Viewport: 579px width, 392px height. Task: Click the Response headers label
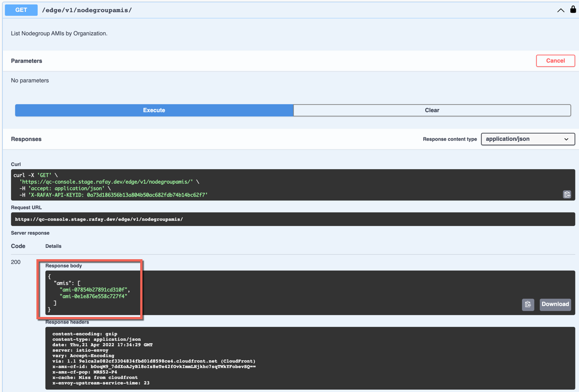(x=67, y=322)
